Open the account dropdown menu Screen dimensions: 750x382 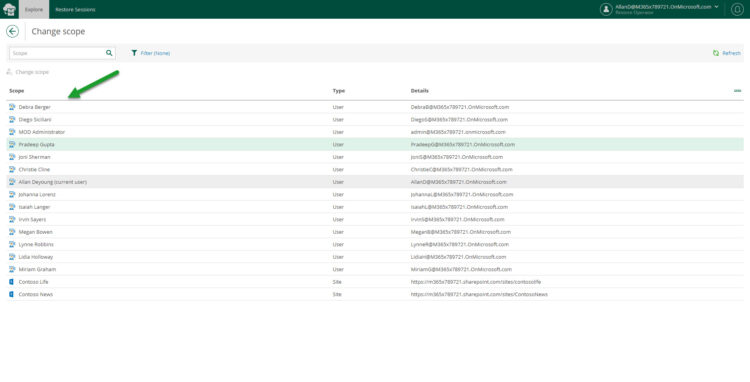667,9
